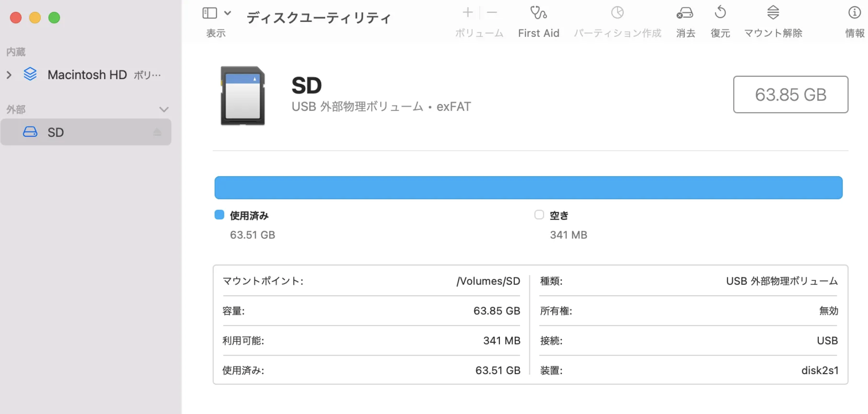
Task: Click the white 空き legend swatch
Action: [539, 215]
